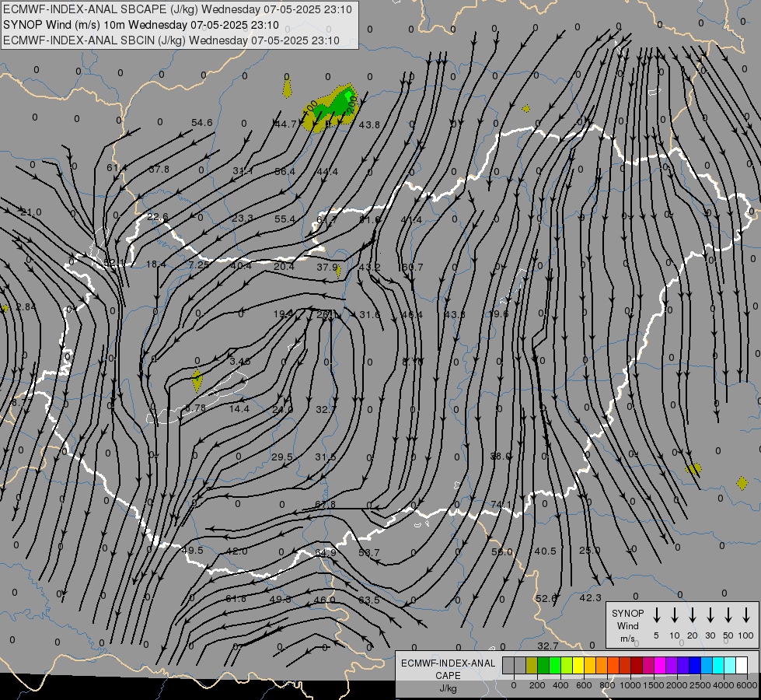Image resolution: width=761 pixels, height=700 pixels.
Task: Click the 56.4 value on the map
Action: click(x=285, y=171)
